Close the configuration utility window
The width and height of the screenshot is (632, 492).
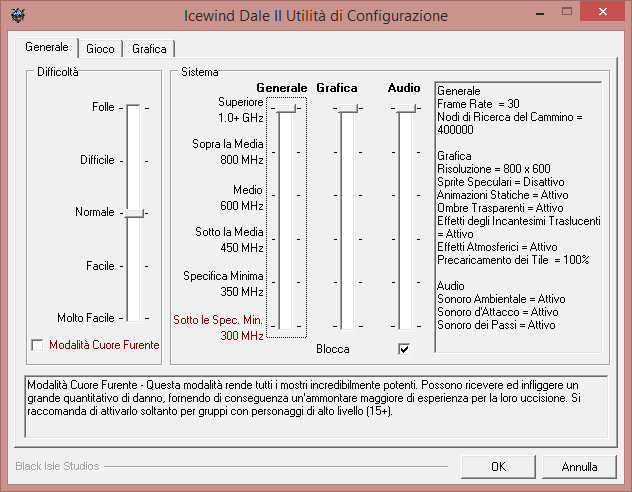603,11
